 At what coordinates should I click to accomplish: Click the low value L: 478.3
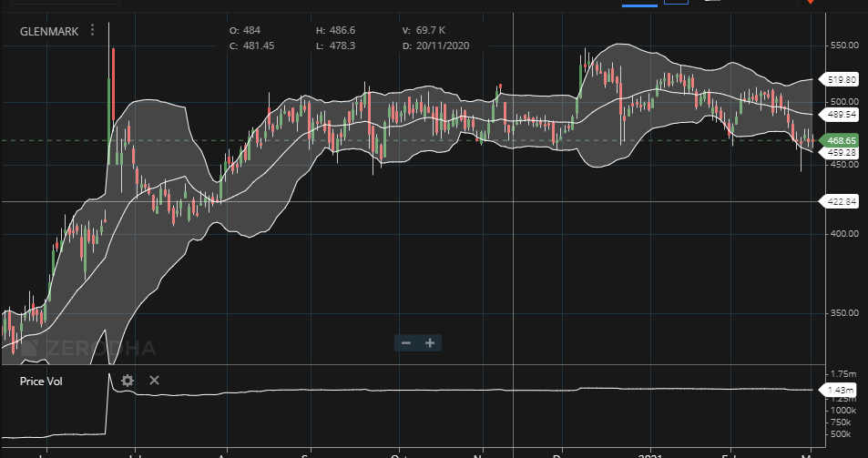point(335,46)
